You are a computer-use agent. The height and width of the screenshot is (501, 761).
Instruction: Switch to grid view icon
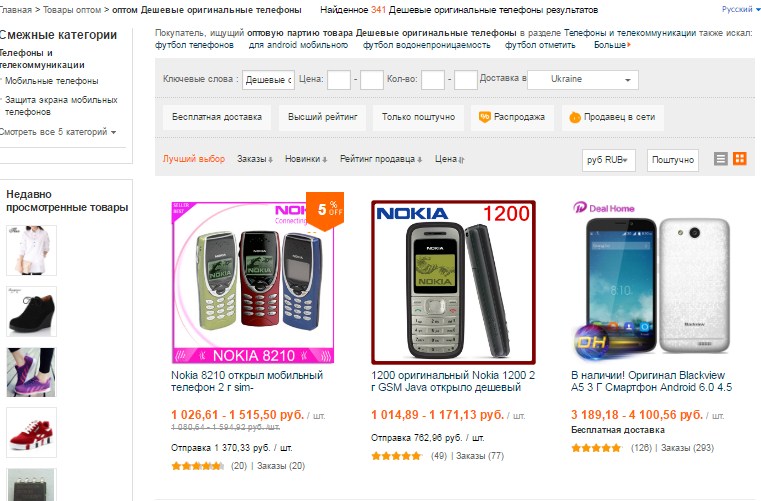[x=740, y=159]
